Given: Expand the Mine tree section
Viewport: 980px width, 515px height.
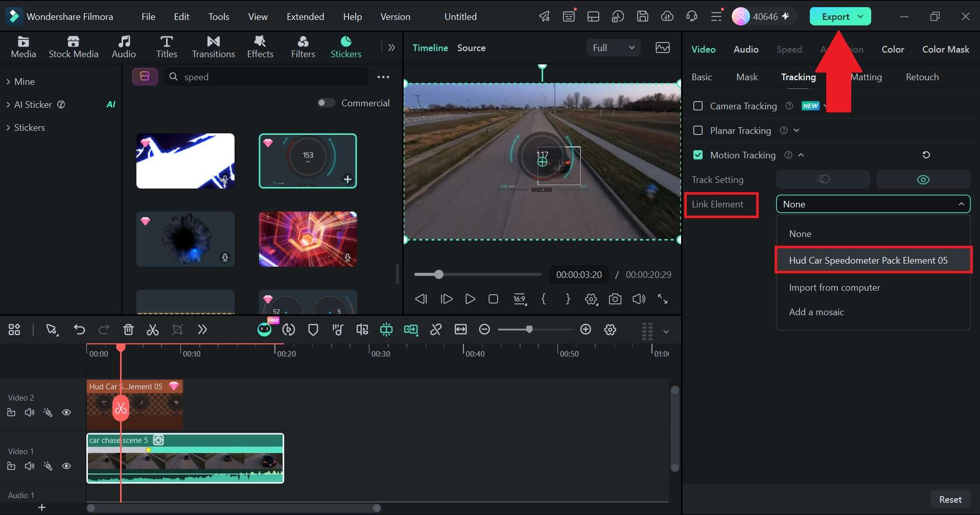Looking at the screenshot, I should pyautogui.click(x=8, y=82).
